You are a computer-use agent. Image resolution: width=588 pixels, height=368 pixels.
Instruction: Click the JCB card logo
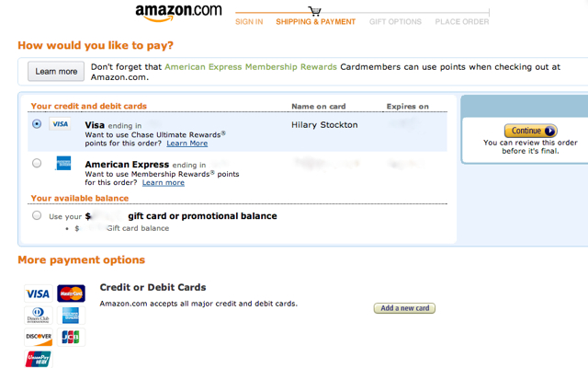71,337
